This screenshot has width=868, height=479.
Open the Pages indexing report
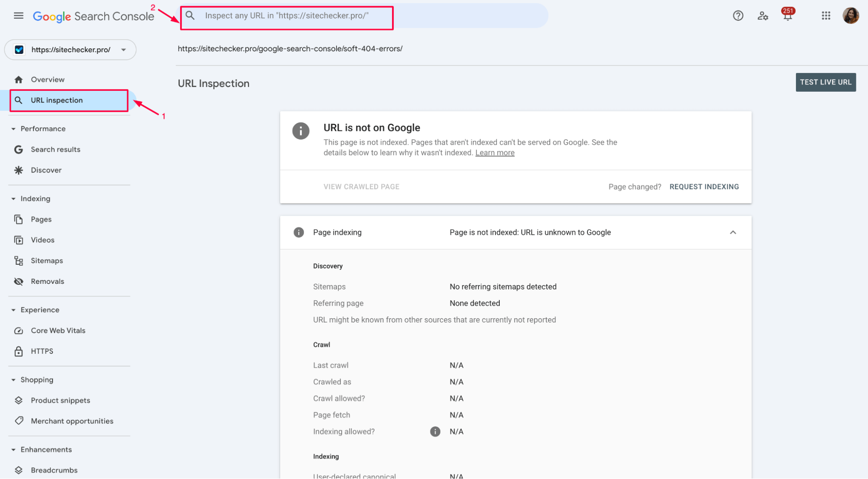pos(41,220)
